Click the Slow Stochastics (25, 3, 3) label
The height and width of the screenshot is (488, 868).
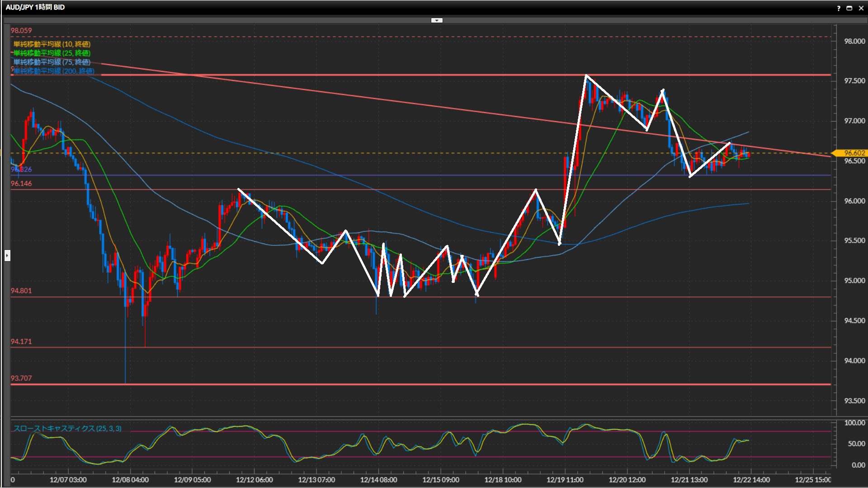pyautogui.click(x=67, y=428)
